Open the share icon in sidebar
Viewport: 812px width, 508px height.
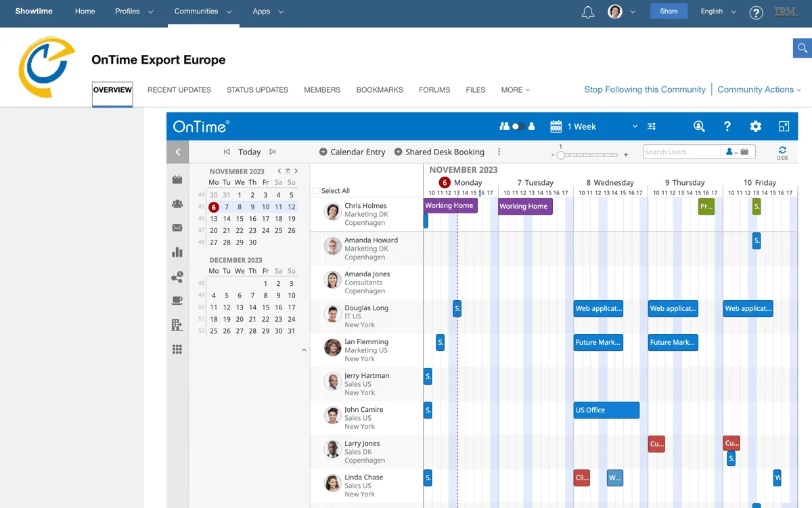click(177, 277)
